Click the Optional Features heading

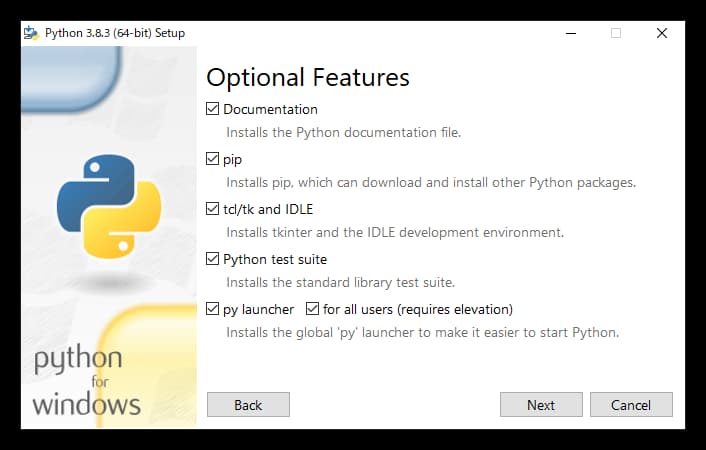[308, 77]
